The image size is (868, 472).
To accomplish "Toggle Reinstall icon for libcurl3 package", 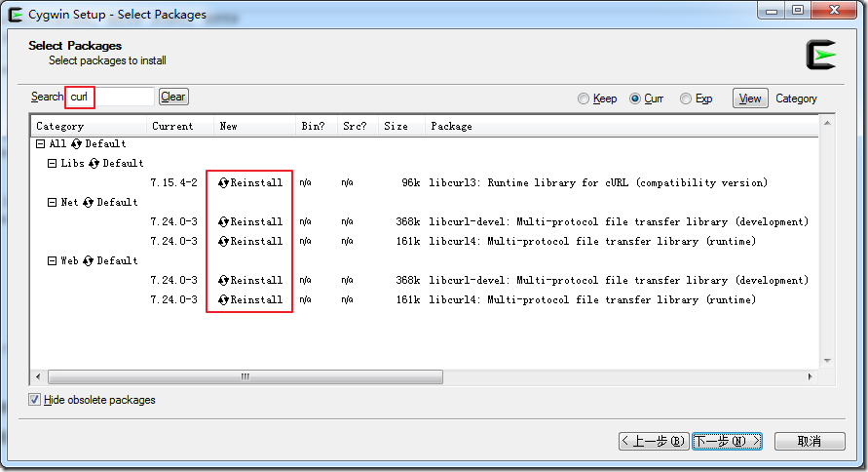I will pyautogui.click(x=223, y=182).
